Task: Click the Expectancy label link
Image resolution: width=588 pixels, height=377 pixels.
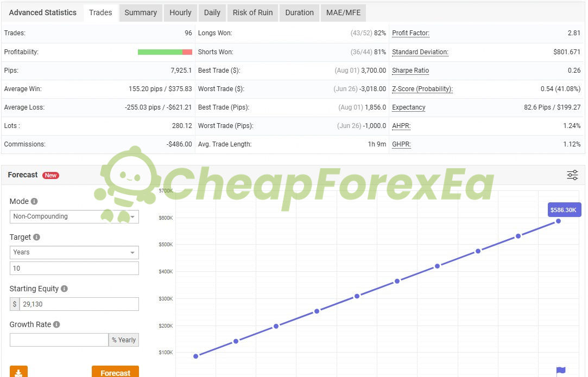Action: point(408,107)
